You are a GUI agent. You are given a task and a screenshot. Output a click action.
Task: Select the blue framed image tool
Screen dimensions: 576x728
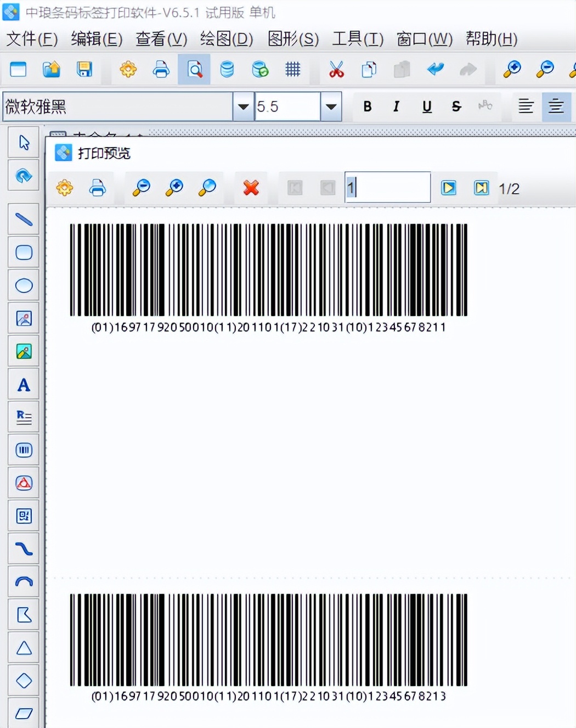(x=24, y=318)
